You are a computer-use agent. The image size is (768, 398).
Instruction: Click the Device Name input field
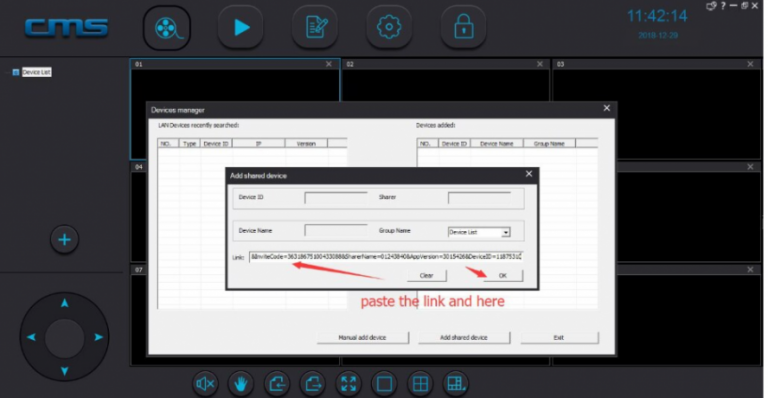(x=336, y=230)
